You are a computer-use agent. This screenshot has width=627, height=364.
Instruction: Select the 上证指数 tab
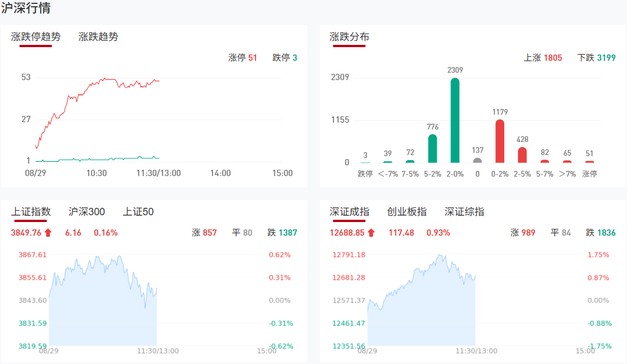click(31, 212)
